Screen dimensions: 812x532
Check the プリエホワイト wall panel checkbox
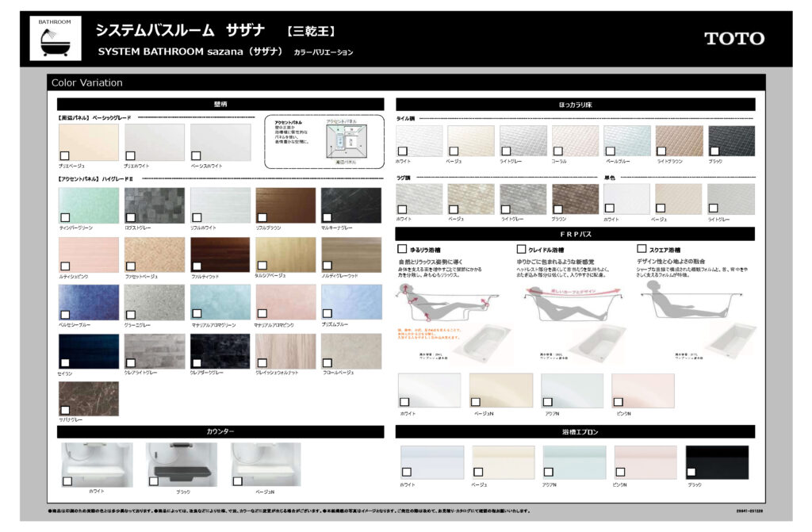pos(131,155)
